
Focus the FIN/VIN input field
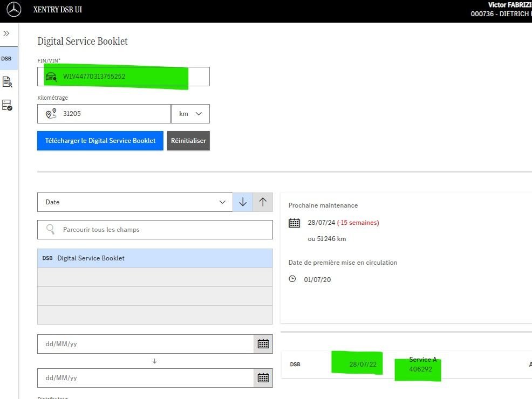pyautogui.click(x=124, y=77)
